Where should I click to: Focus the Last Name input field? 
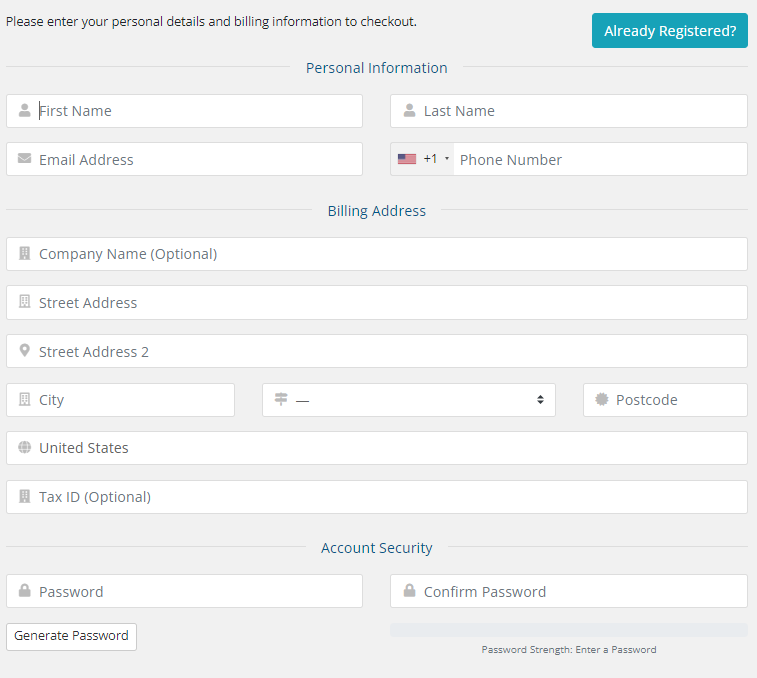(x=580, y=111)
